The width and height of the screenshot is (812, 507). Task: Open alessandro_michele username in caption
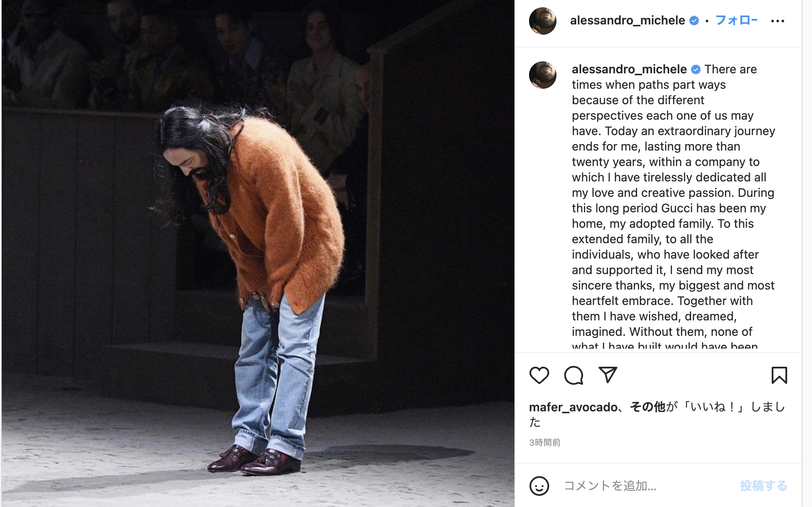point(629,69)
